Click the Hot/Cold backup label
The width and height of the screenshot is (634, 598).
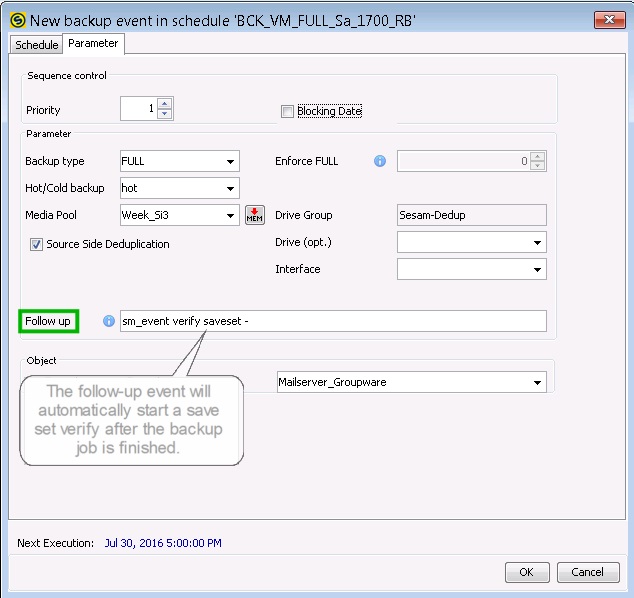65,188
